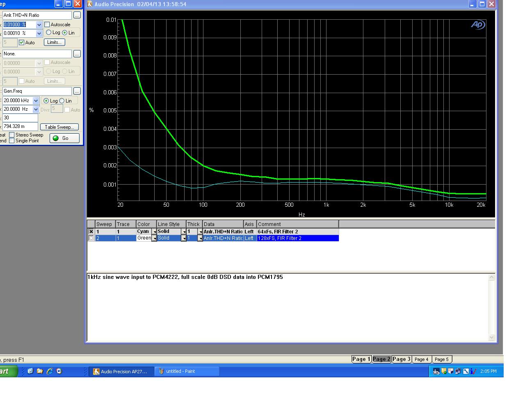Viewport: 525px width, 420px height.
Task: Enable the Single Point checkbox
Action: pyautogui.click(x=12, y=141)
